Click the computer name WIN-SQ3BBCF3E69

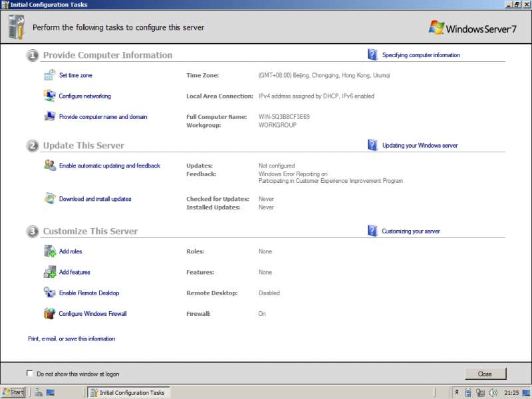pyautogui.click(x=284, y=117)
